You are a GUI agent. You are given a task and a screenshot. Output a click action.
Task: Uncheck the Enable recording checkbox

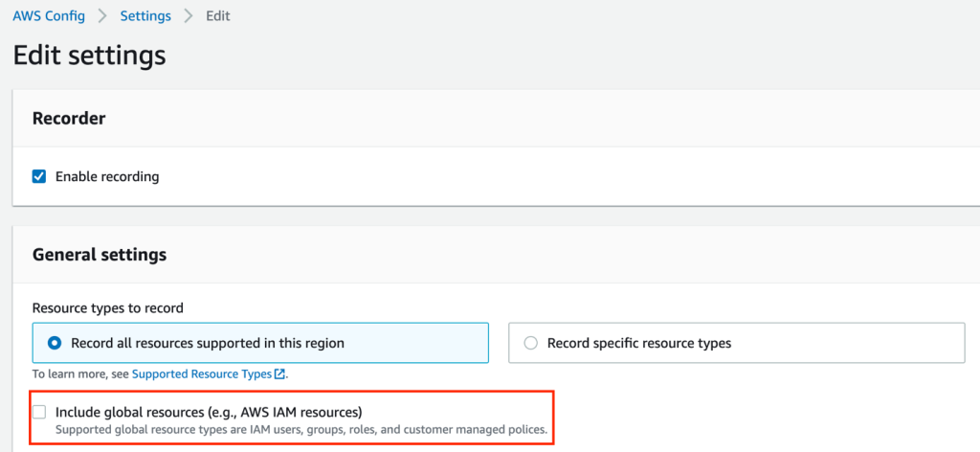39,176
